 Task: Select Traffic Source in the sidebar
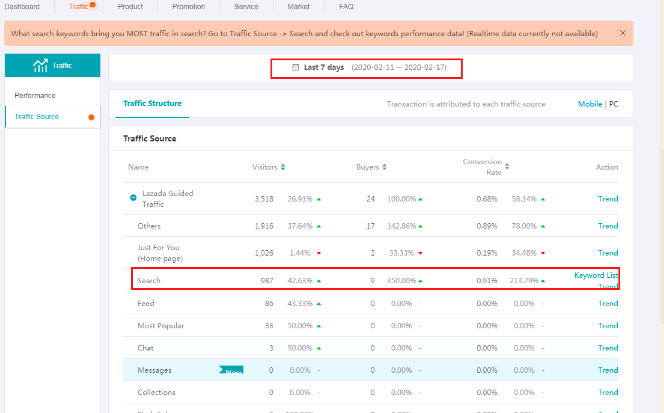pyautogui.click(x=37, y=116)
